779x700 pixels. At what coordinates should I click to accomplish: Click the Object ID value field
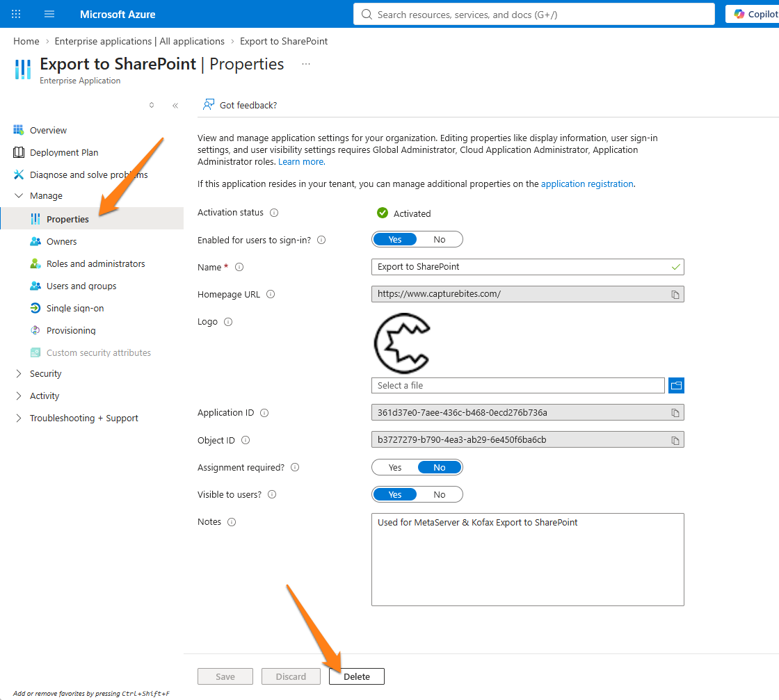click(528, 439)
